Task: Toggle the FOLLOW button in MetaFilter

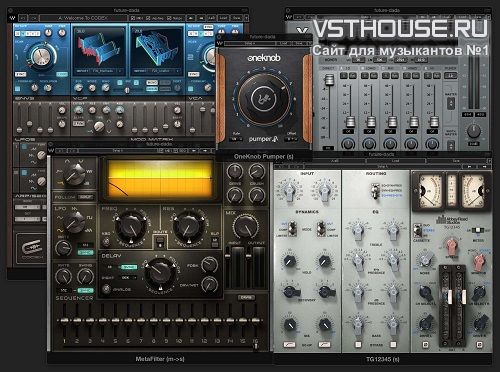Action: point(85,197)
